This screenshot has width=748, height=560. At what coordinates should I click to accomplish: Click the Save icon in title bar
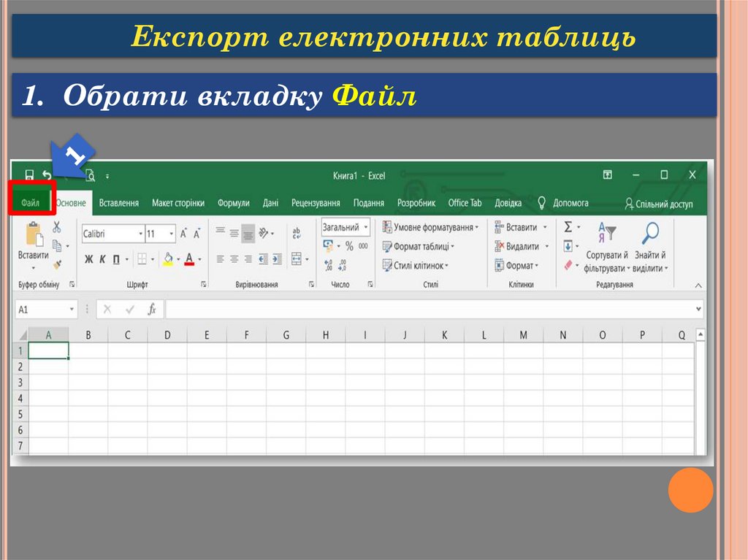tap(29, 175)
